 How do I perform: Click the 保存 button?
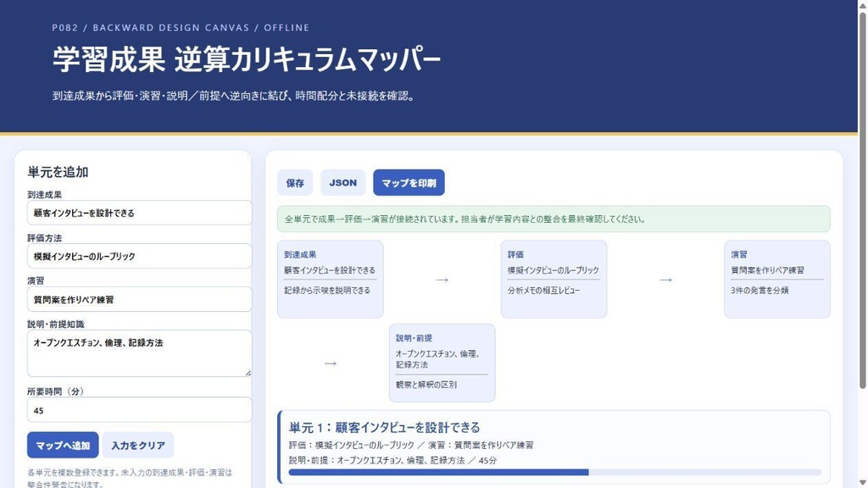point(295,183)
